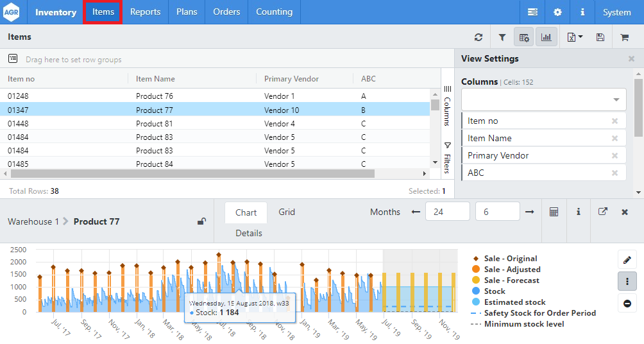This screenshot has width=644, height=344.
Task: Open the filter funnel in Items toolbar
Action: pos(502,38)
